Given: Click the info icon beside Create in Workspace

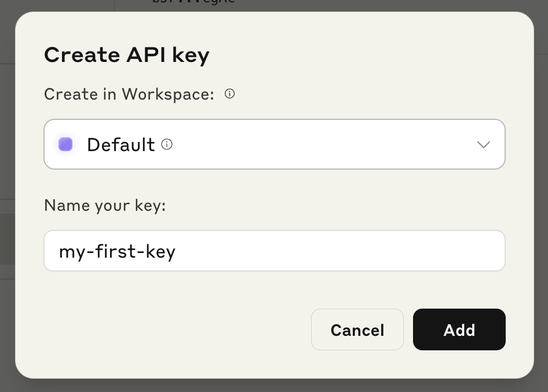Looking at the screenshot, I should [229, 94].
